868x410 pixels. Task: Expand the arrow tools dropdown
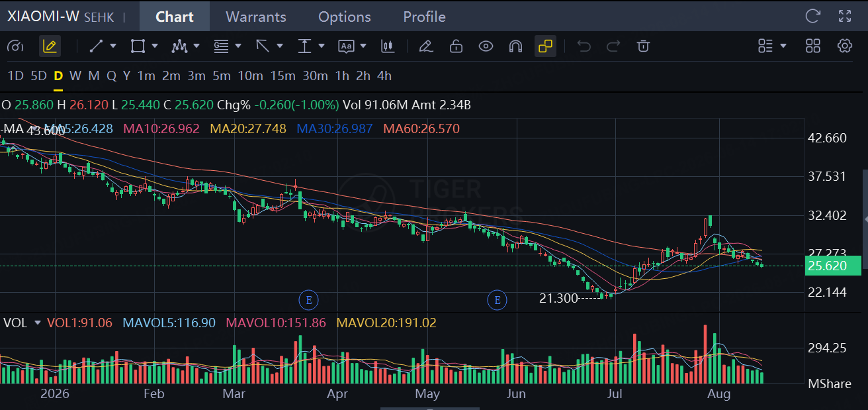click(280, 46)
